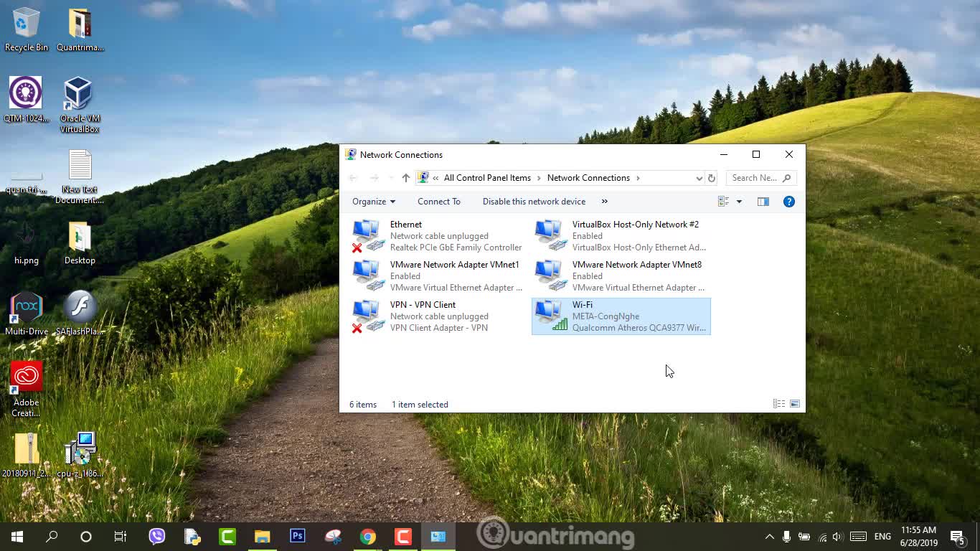Open the red Camtasia taskbar icon
This screenshot has height=551, width=980.
[402, 536]
